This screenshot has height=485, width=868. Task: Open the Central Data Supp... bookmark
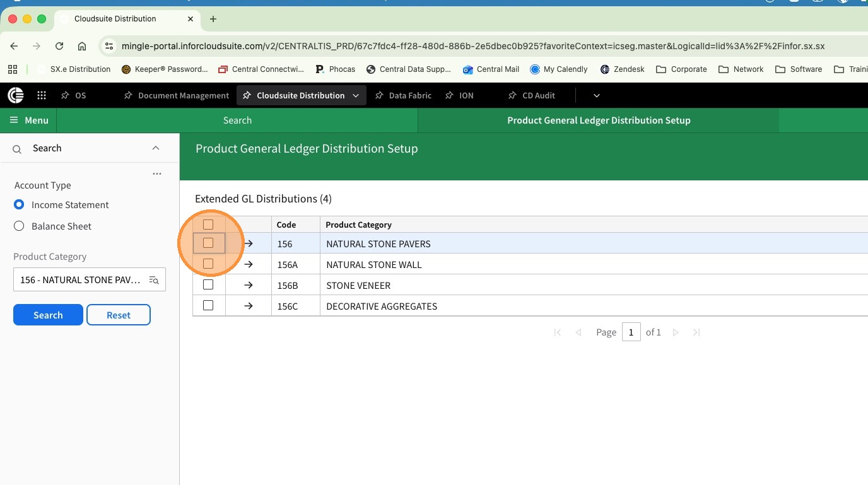409,69
